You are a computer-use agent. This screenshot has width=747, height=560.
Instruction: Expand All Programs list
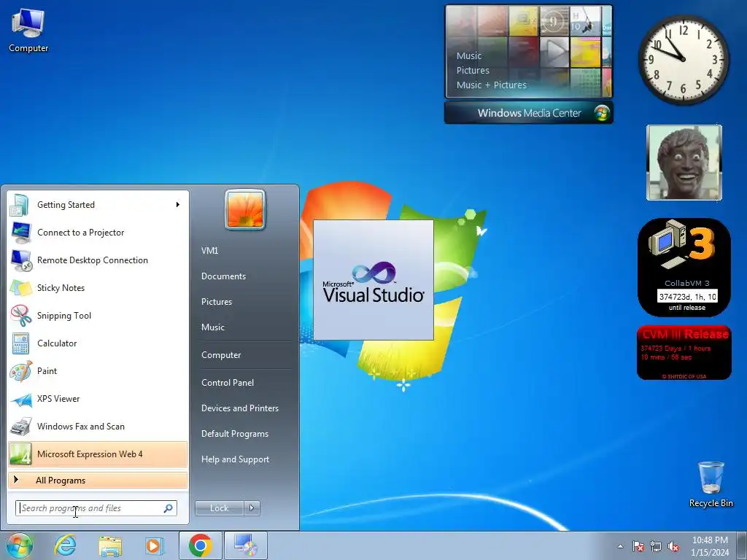pyautogui.click(x=98, y=480)
